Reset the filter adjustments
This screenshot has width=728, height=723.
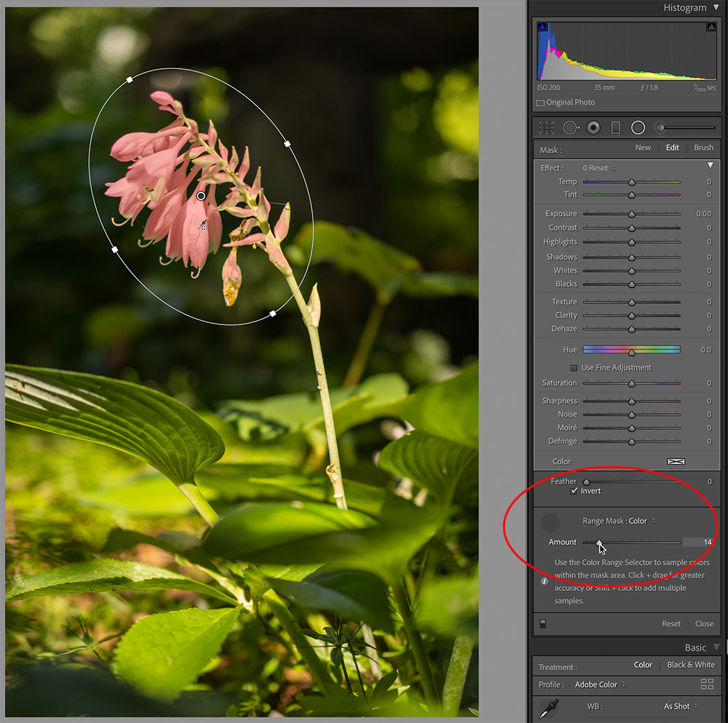671,624
